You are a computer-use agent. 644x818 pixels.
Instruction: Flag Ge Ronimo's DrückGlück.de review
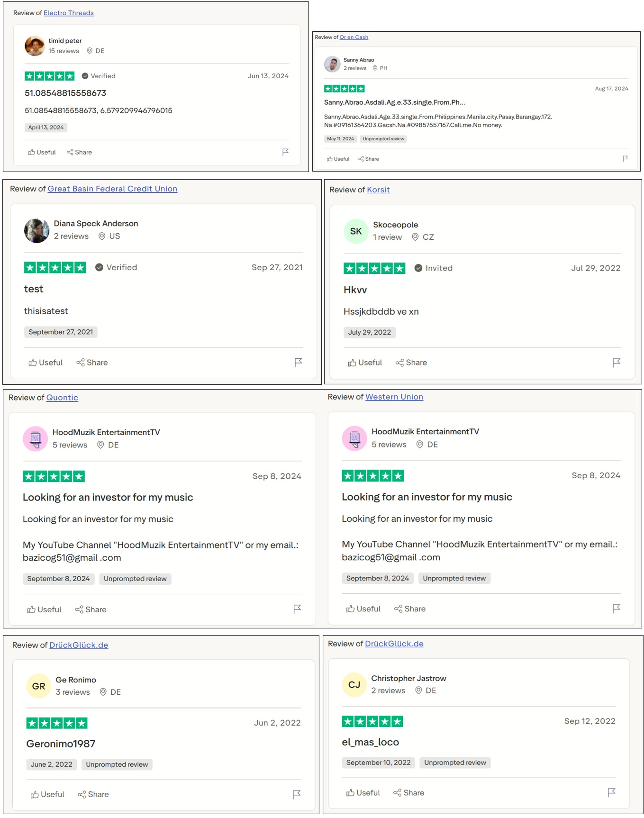pos(297,794)
